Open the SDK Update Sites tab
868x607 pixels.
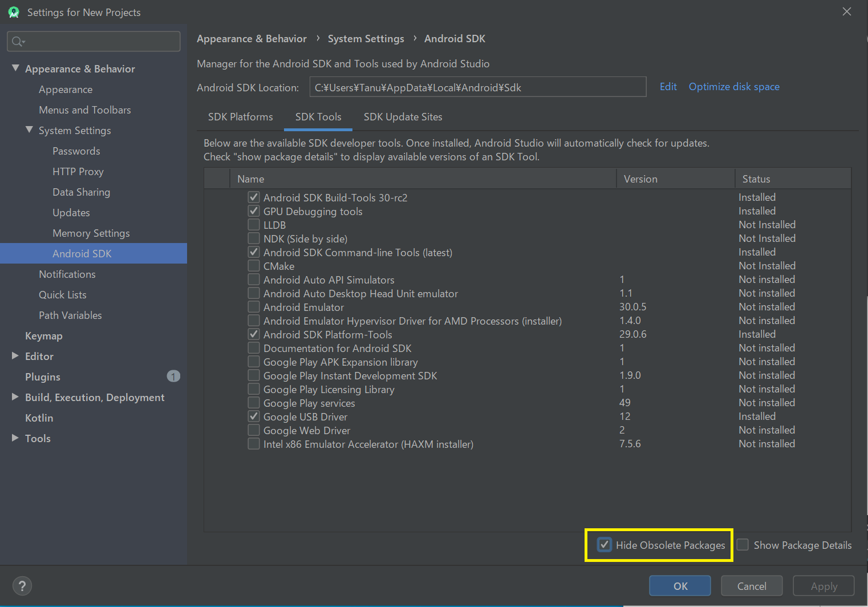[x=403, y=117]
